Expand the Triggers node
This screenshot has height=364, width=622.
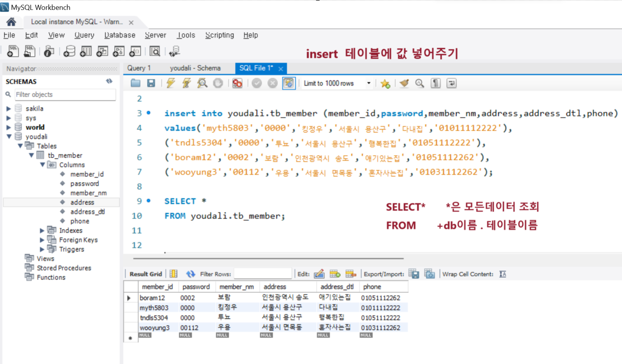tap(42, 249)
